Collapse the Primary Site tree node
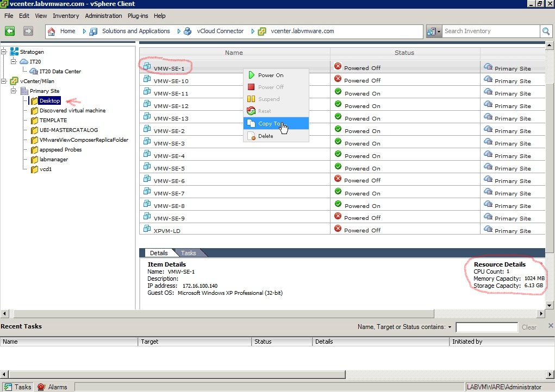 pyautogui.click(x=14, y=91)
